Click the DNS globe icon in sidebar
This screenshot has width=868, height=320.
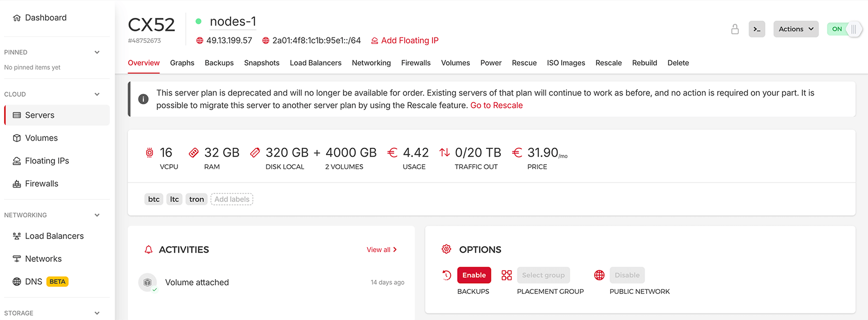[17, 281]
